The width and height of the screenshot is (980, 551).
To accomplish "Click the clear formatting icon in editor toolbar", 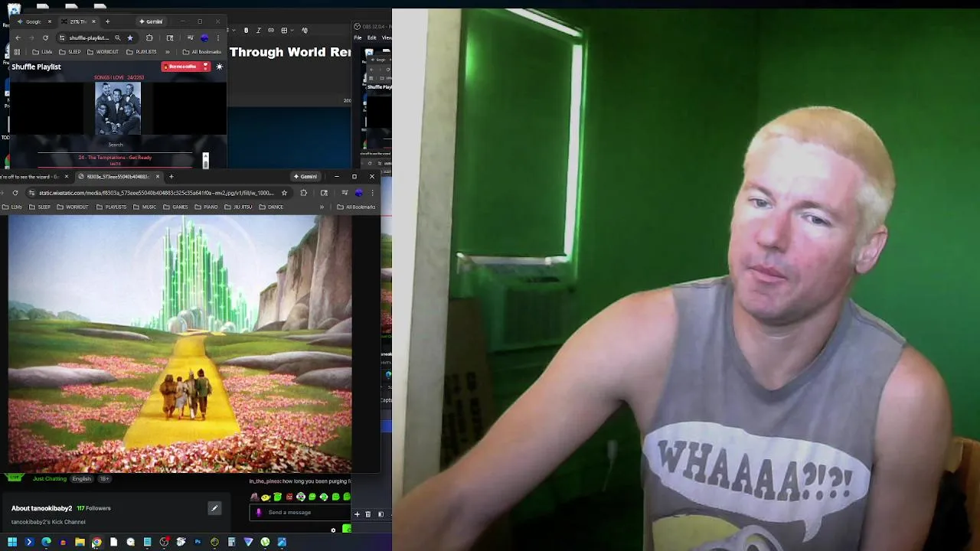I will click(x=305, y=31).
